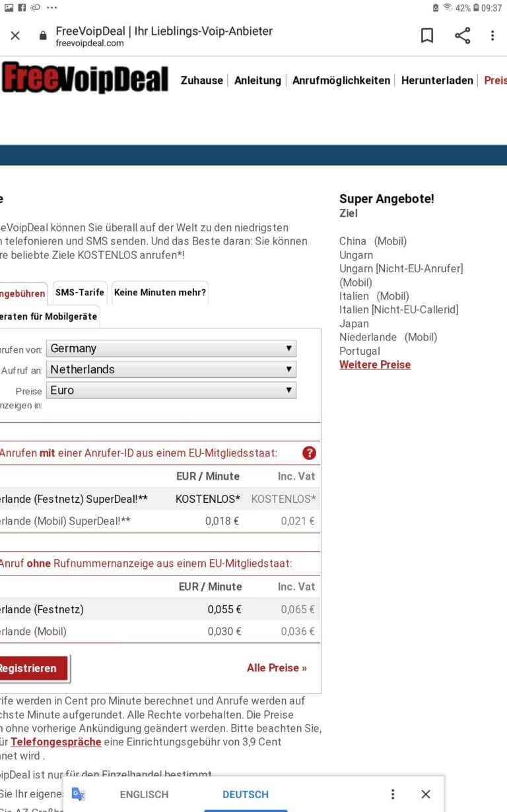Tap the padlock site security icon

click(44, 36)
